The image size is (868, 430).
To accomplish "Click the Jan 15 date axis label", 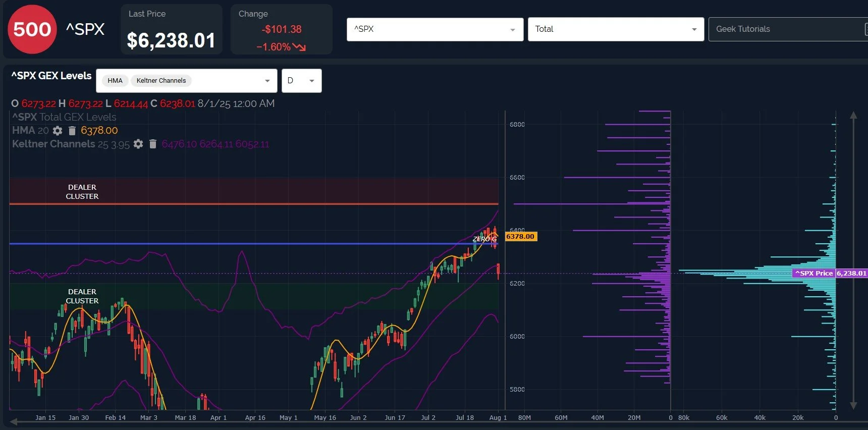I will click(x=45, y=418).
